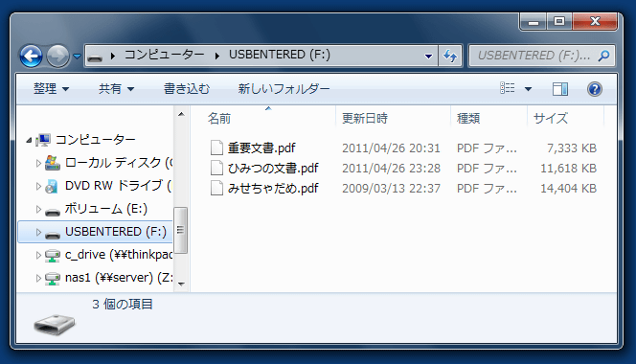Viewport: 636px width, 364px height.
Task: Expand the USBENTERED (F:) tree node
Action: pyautogui.click(x=38, y=232)
